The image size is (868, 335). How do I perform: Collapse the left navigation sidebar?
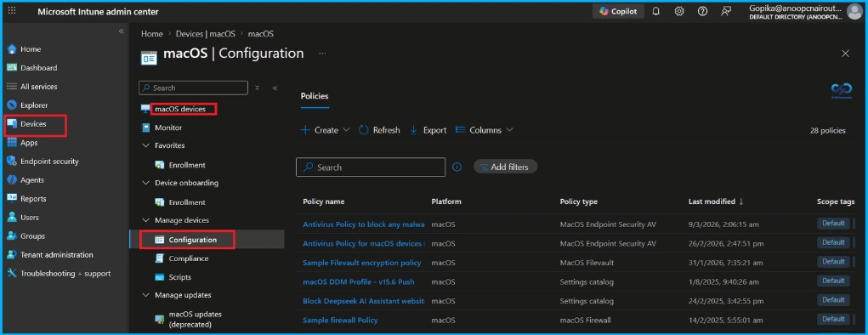[x=122, y=31]
